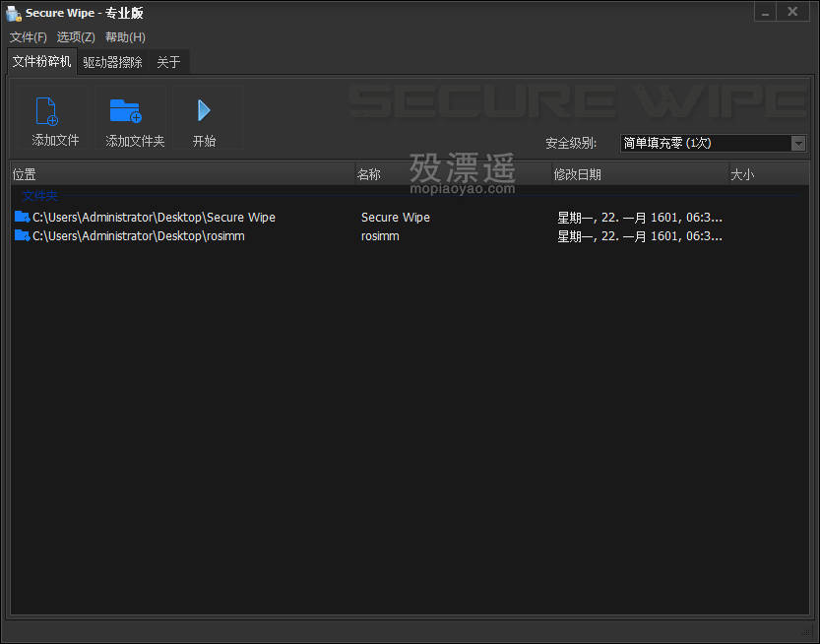820x644 pixels.
Task: Click the 安全级别 label
Action: [x=571, y=143]
